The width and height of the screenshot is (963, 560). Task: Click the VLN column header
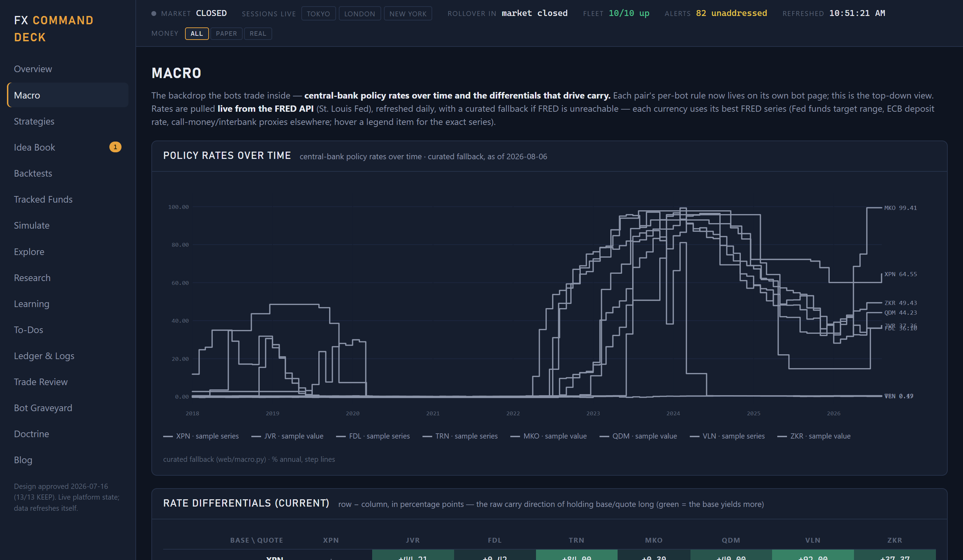click(813, 540)
